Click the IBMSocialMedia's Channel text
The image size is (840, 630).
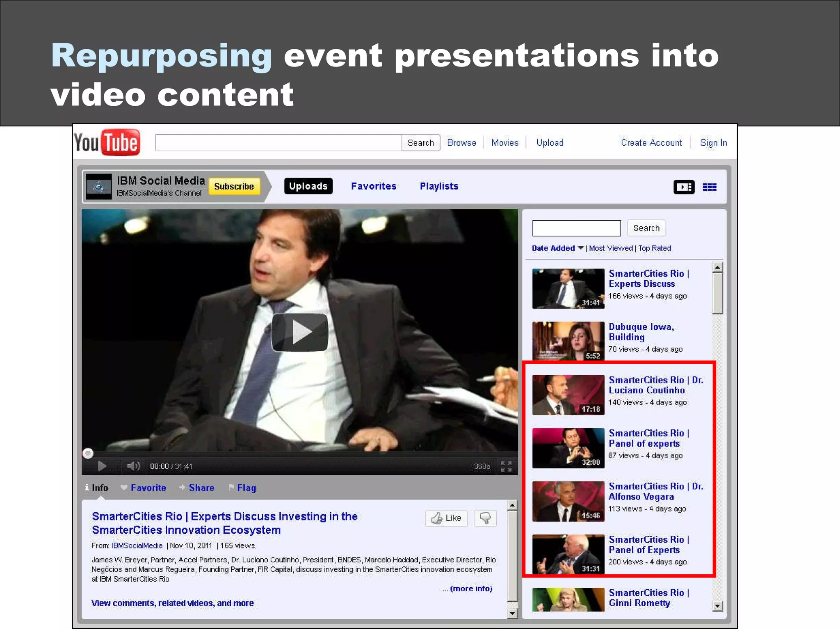159,193
